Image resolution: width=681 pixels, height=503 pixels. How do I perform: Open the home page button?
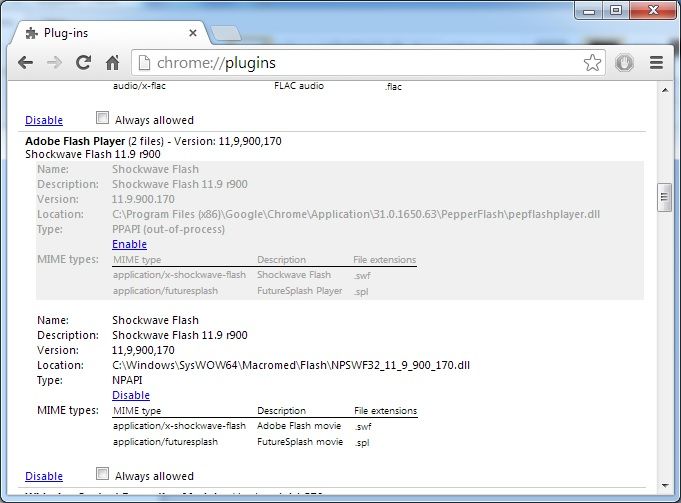[112, 63]
